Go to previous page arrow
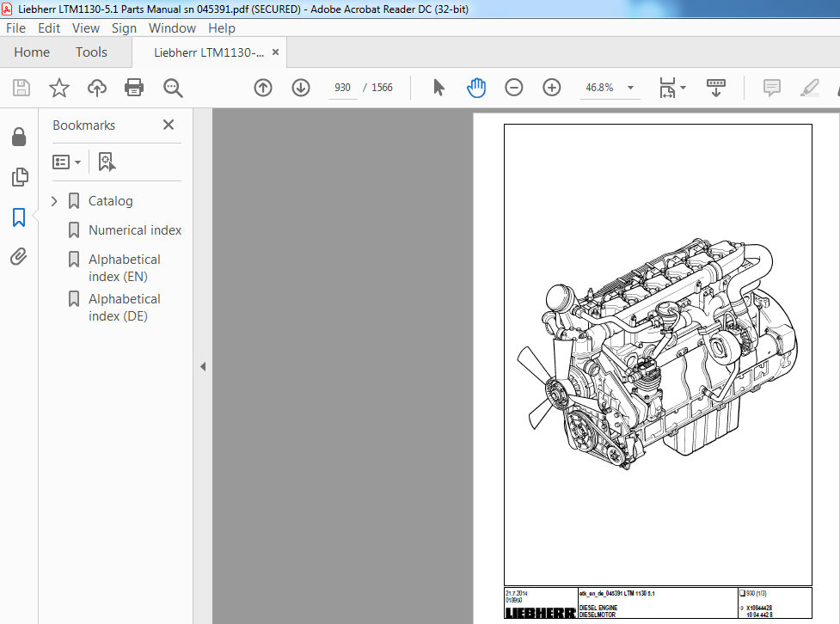The image size is (840, 624). coord(263,88)
